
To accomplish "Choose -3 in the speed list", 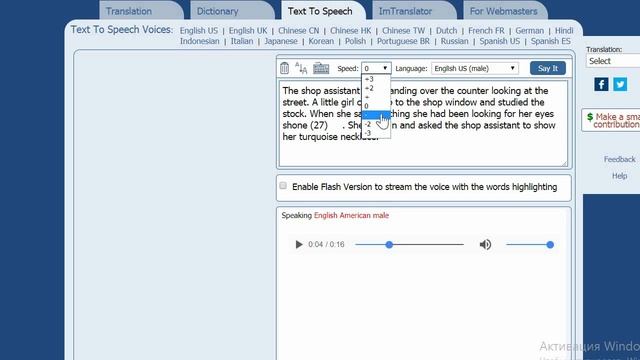I will click(376, 133).
